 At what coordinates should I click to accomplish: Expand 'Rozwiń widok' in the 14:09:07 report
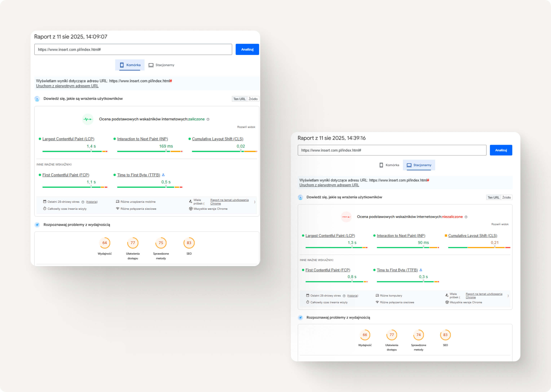[x=246, y=127]
